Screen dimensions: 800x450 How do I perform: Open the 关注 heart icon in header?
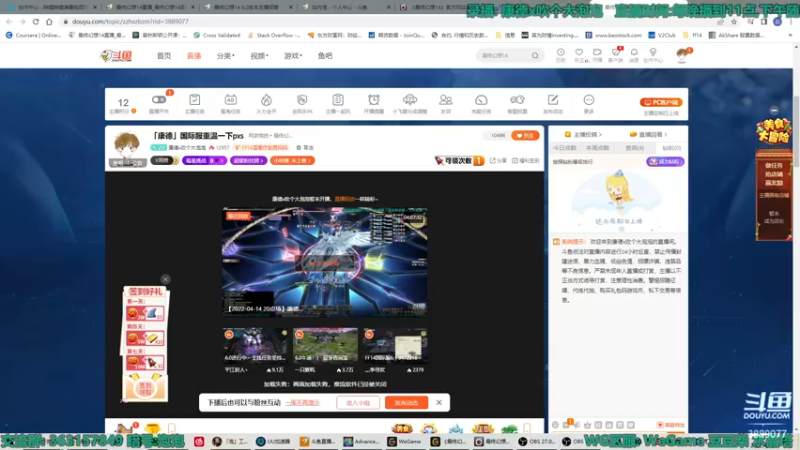point(579,53)
